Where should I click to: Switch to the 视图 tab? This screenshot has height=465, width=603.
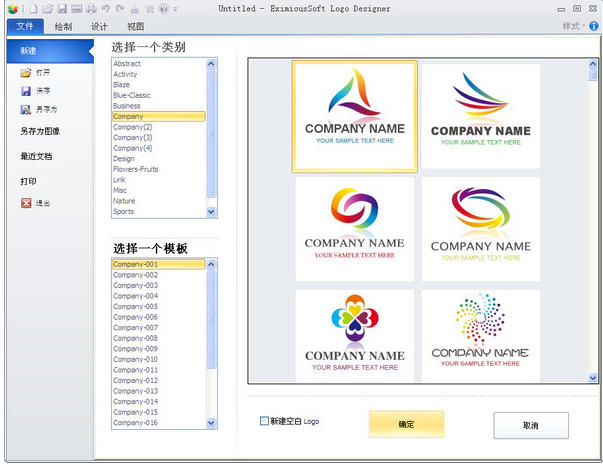[135, 27]
